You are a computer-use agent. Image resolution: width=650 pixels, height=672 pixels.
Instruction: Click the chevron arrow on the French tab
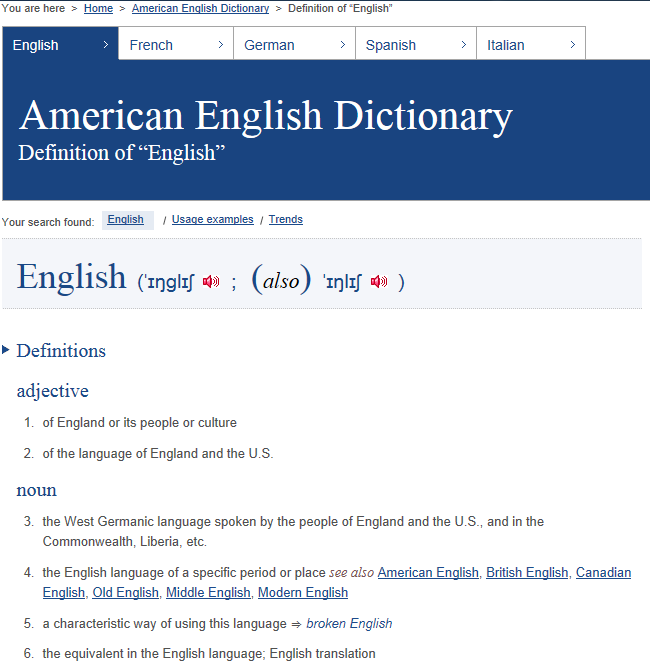click(x=221, y=45)
